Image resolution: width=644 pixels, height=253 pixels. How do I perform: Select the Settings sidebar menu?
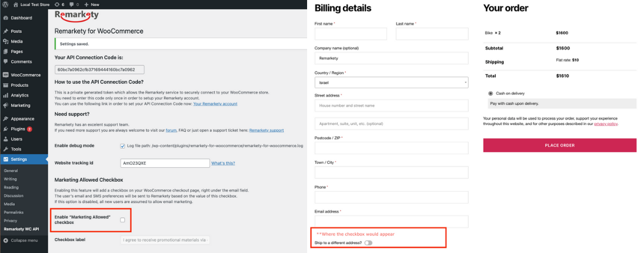[x=24, y=159]
